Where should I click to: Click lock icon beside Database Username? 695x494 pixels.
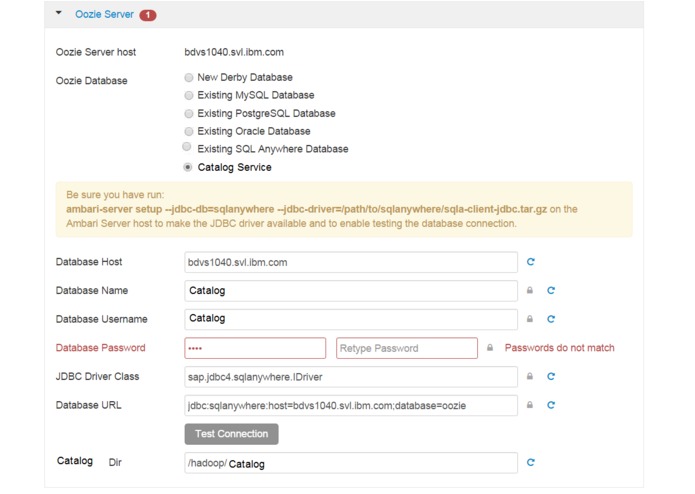click(530, 319)
